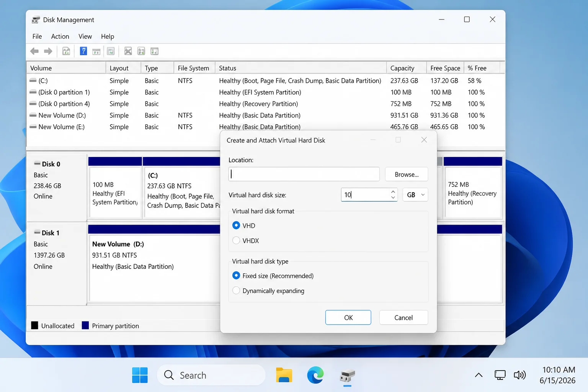Click the 931.36 GB free space cell
Viewport: 588px width, 392px height.
(x=444, y=115)
